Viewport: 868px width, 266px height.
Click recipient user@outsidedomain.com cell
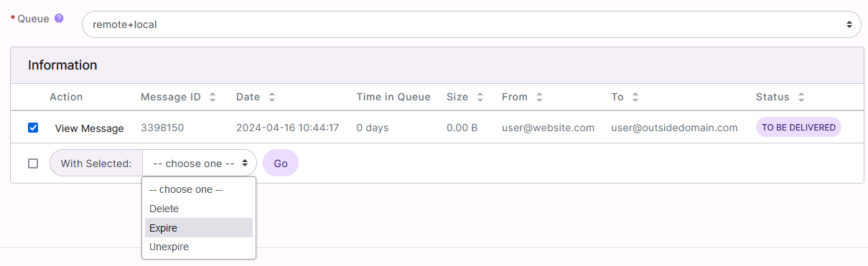(675, 128)
